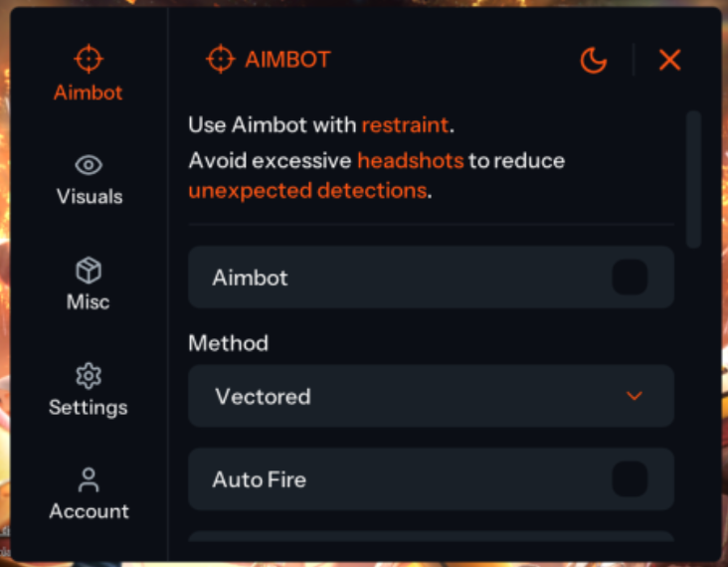Click the crosshair icon beside the AIMBOT title
This screenshot has height=567, width=728.
(x=221, y=59)
